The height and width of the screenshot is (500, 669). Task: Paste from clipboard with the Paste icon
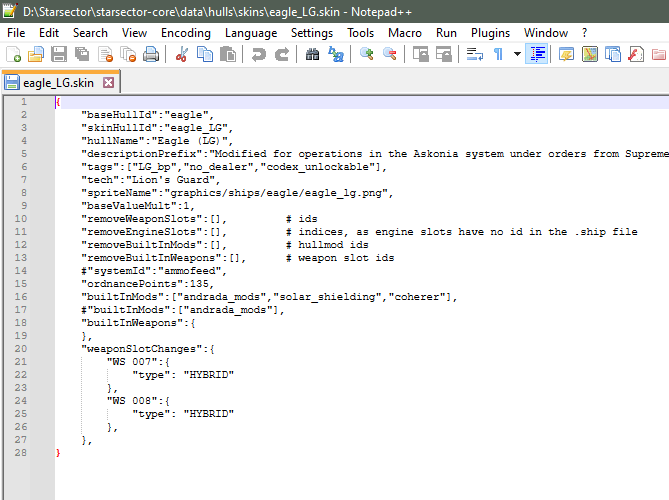pyautogui.click(x=228, y=55)
